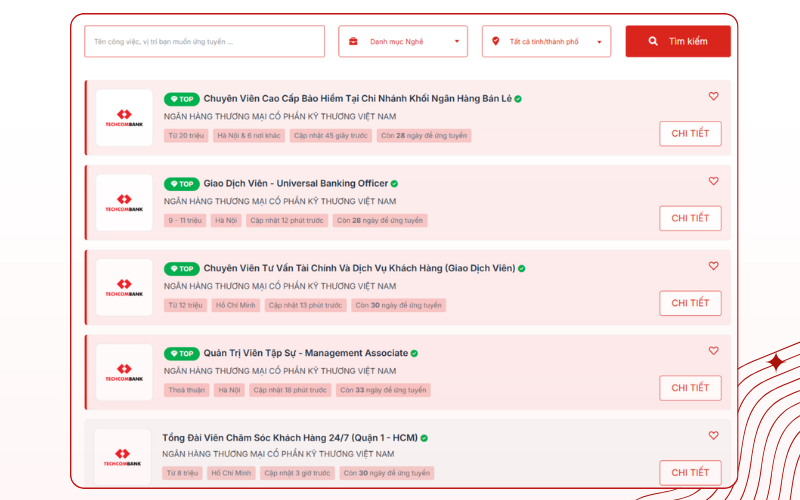Viewport: 800px width, 500px height.
Task: Open the Tất cả tỉnh/thành phố dropdown
Action: [x=546, y=41]
